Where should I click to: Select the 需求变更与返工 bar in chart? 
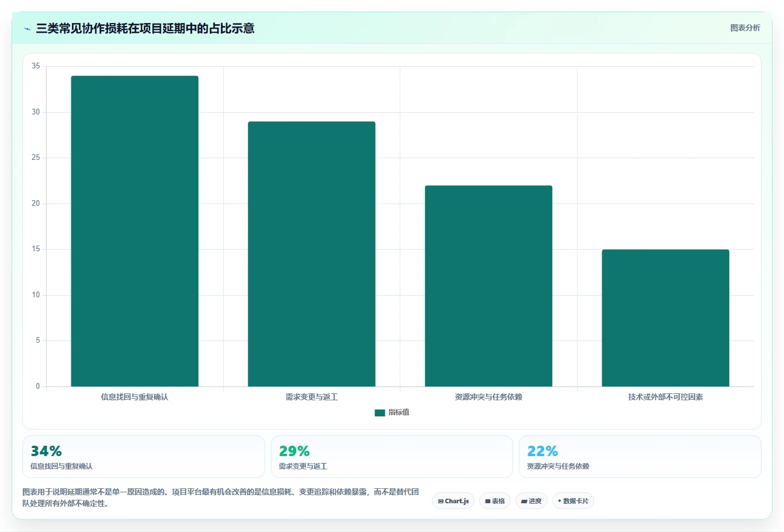(312, 254)
